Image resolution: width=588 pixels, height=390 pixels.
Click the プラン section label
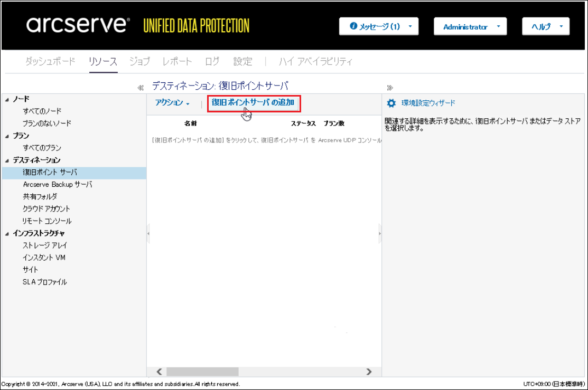(x=21, y=136)
